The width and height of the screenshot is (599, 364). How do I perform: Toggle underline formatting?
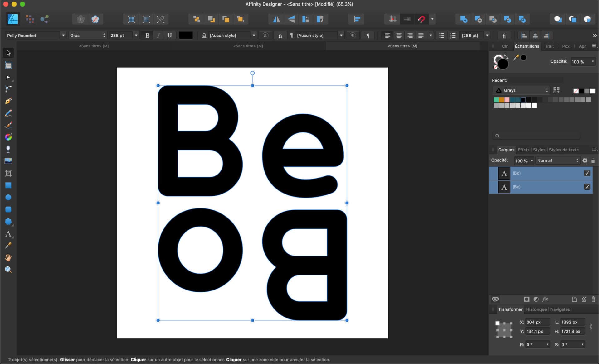170,35
